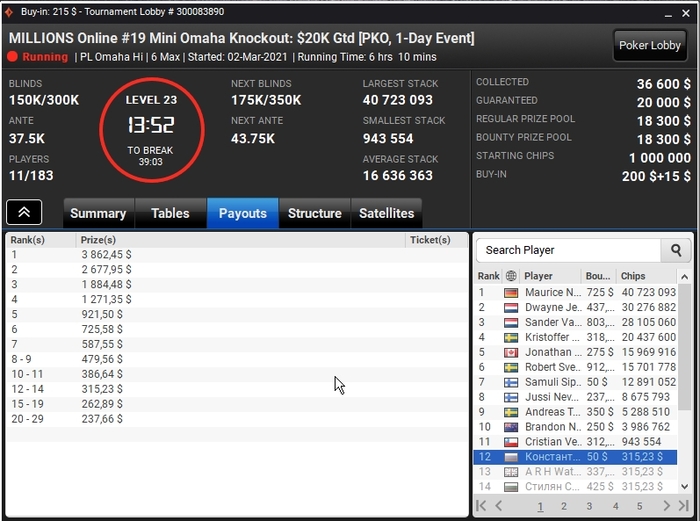The image size is (700, 521).
Task: Jump to page 3 of the player list
Action: point(589,506)
